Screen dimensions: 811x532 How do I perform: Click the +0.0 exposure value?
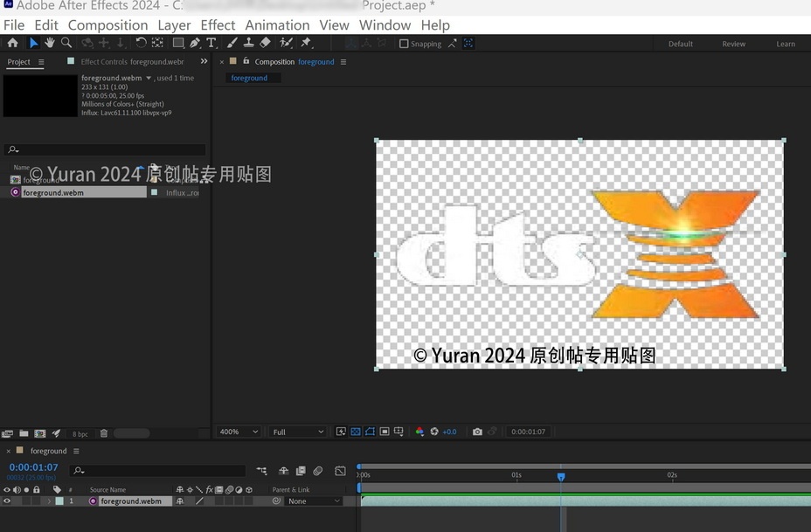point(449,432)
